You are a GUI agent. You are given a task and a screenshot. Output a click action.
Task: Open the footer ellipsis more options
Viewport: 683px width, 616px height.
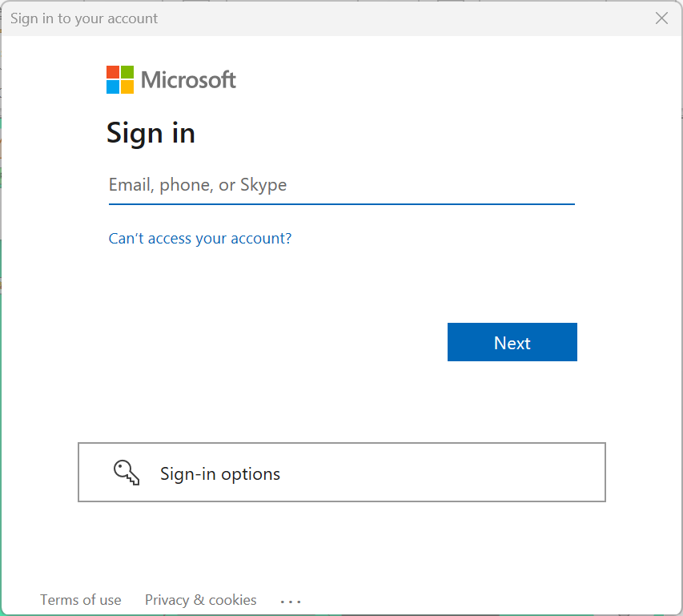pyautogui.click(x=291, y=601)
